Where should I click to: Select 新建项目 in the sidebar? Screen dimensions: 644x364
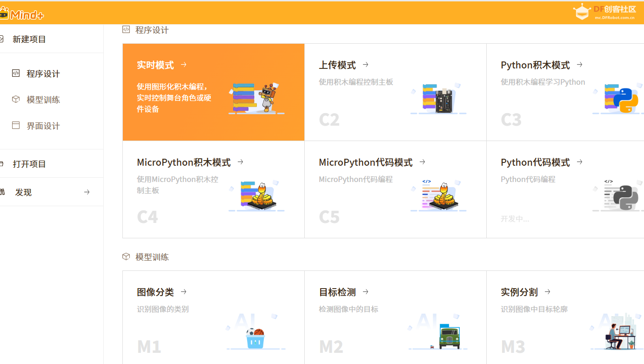(x=29, y=40)
